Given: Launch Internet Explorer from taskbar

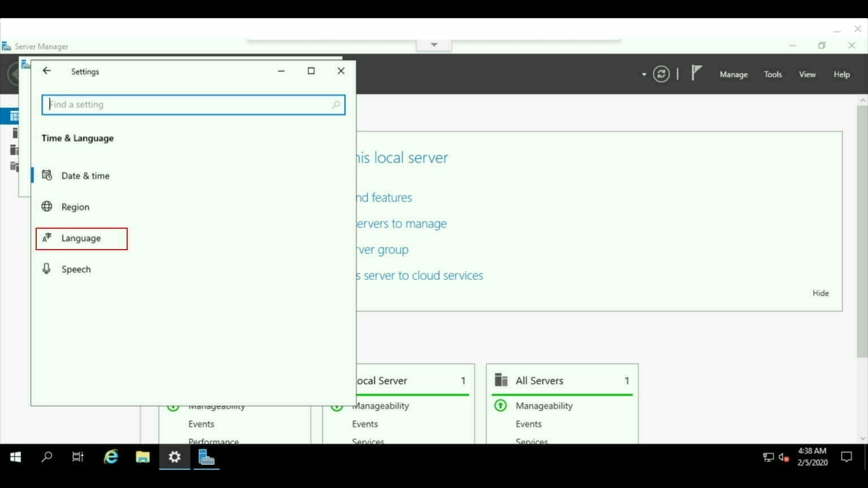Looking at the screenshot, I should 111,457.
